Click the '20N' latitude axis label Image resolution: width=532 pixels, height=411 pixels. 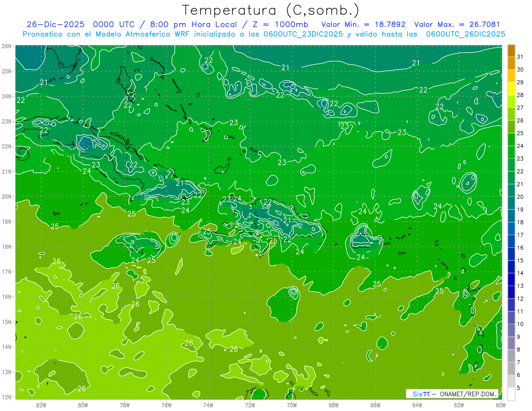7,196
